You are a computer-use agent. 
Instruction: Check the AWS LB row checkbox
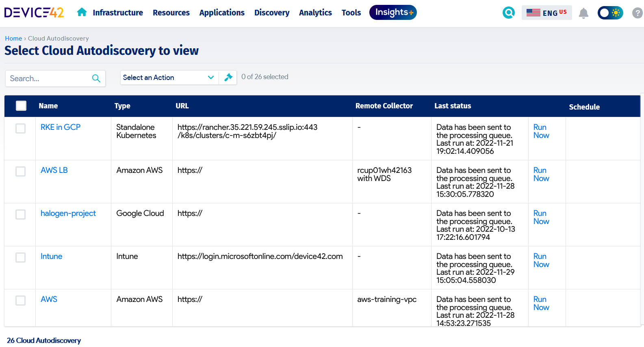point(20,171)
